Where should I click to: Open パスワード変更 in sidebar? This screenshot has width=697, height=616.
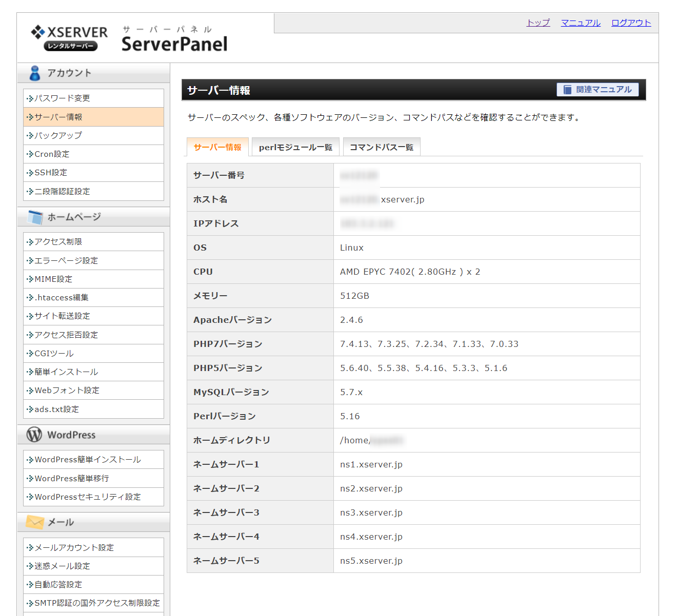pyautogui.click(x=94, y=98)
